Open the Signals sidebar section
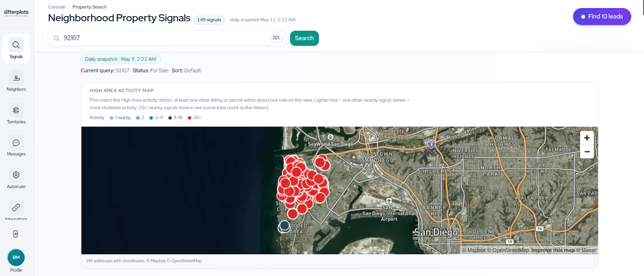Image resolution: width=644 pixels, height=276 pixels. click(x=16, y=49)
